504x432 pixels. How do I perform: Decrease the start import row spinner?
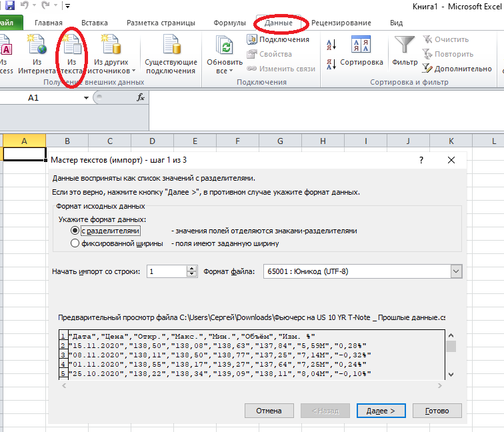[x=192, y=274]
